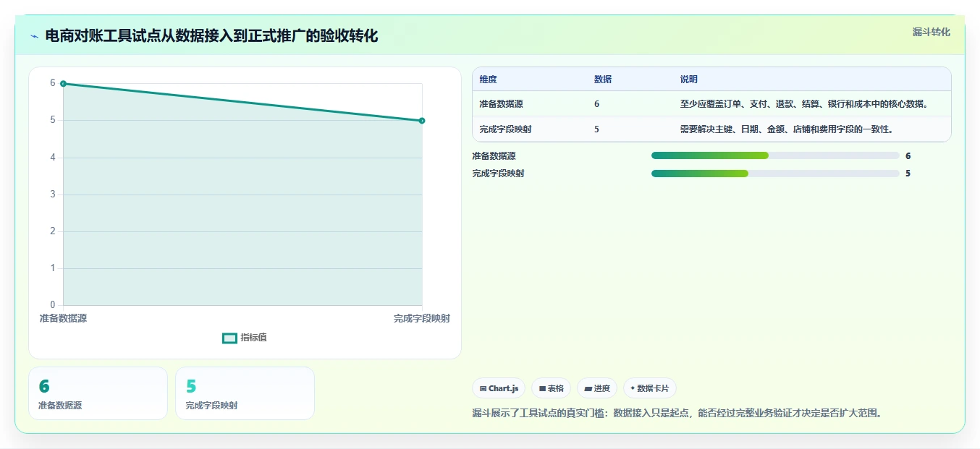Click the 进度 tag icon
980x449 pixels.
[x=588, y=388]
